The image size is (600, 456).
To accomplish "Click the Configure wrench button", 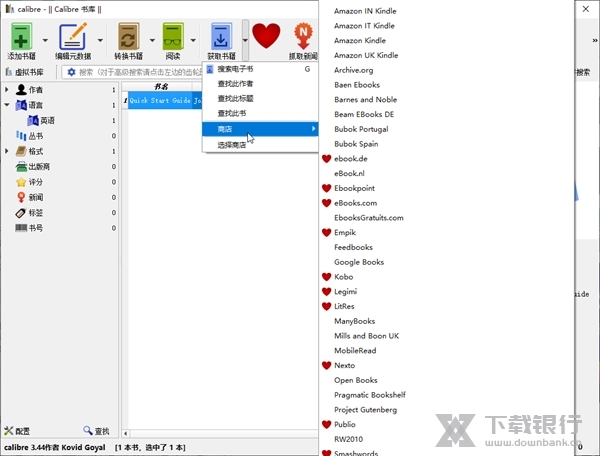I will coord(17,431).
